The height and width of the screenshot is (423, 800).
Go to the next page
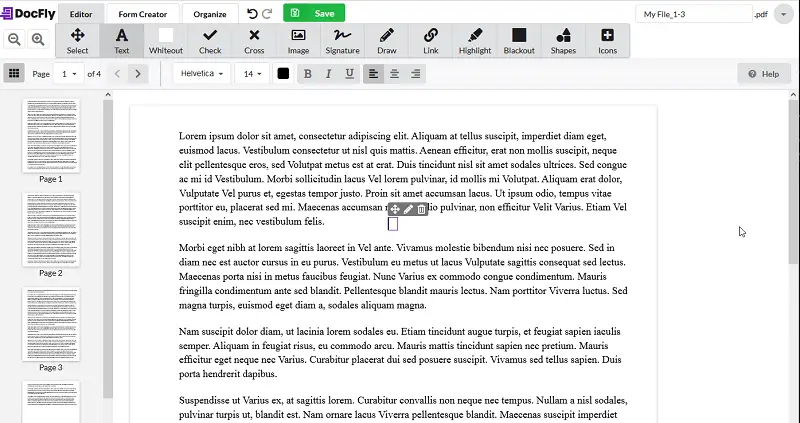[x=138, y=73]
